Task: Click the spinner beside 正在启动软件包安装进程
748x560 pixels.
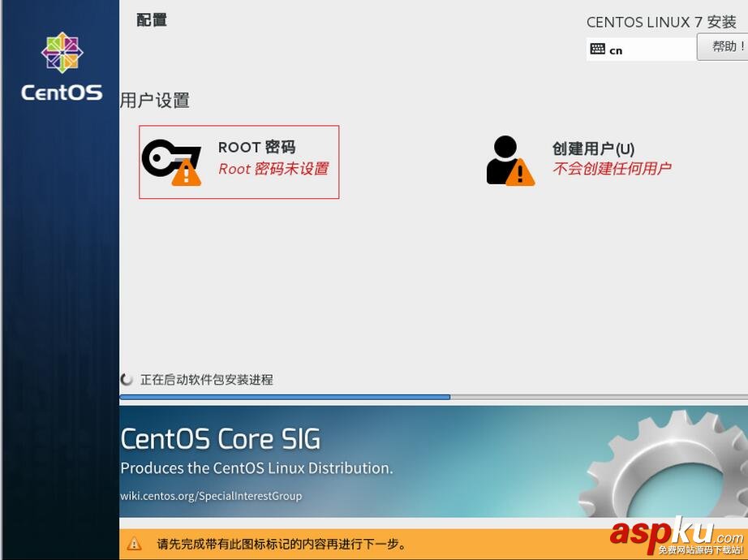Action: point(127,380)
